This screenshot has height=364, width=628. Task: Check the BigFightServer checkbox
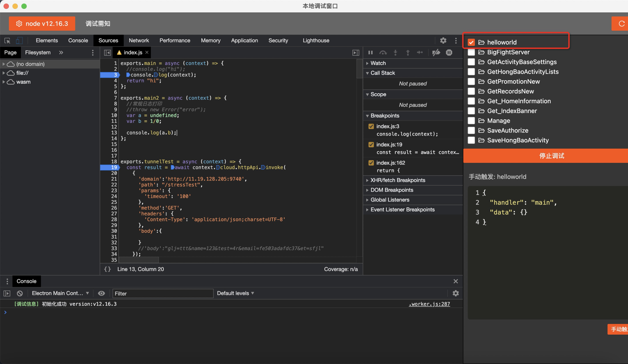(471, 52)
